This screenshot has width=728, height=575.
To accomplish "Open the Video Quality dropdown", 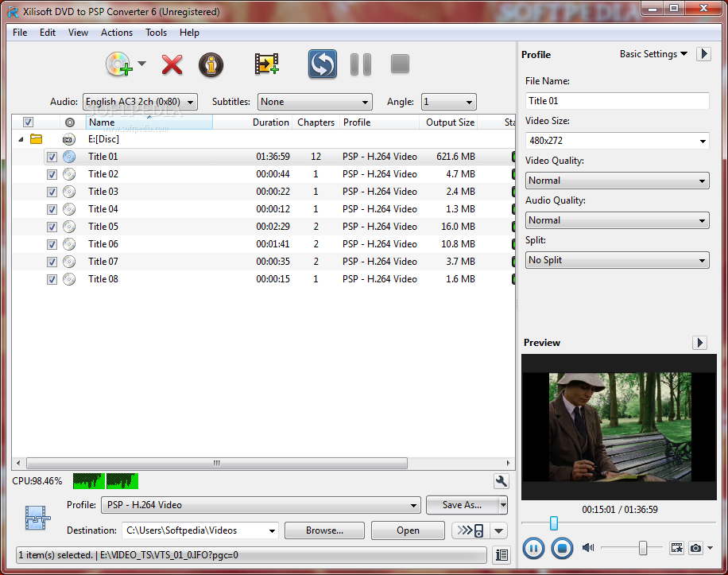I will point(617,181).
